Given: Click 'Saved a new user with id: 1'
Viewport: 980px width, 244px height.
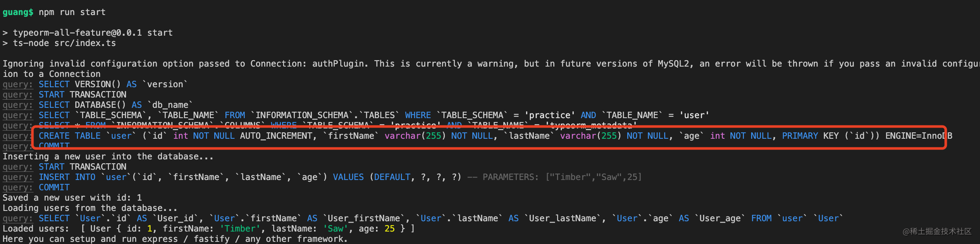Looking at the screenshot, I should point(72,198).
